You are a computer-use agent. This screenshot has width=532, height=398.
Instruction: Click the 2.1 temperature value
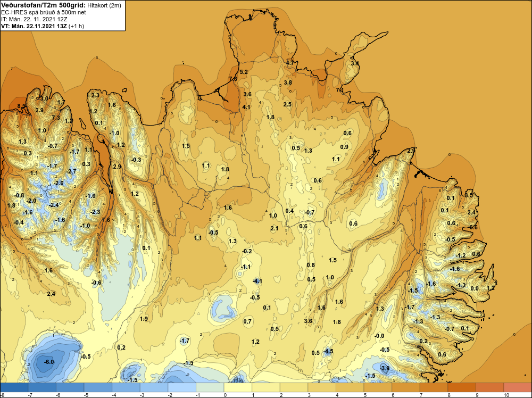tap(274, 228)
